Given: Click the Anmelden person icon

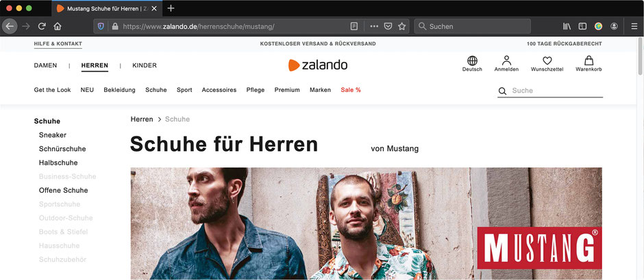Looking at the screenshot, I should pos(506,60).
